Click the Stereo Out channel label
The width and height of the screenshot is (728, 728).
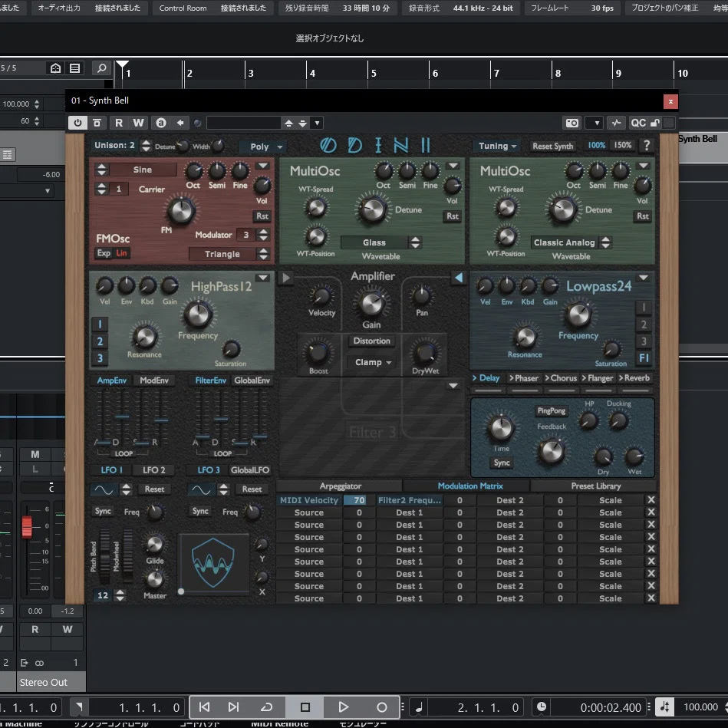point(43,682)
